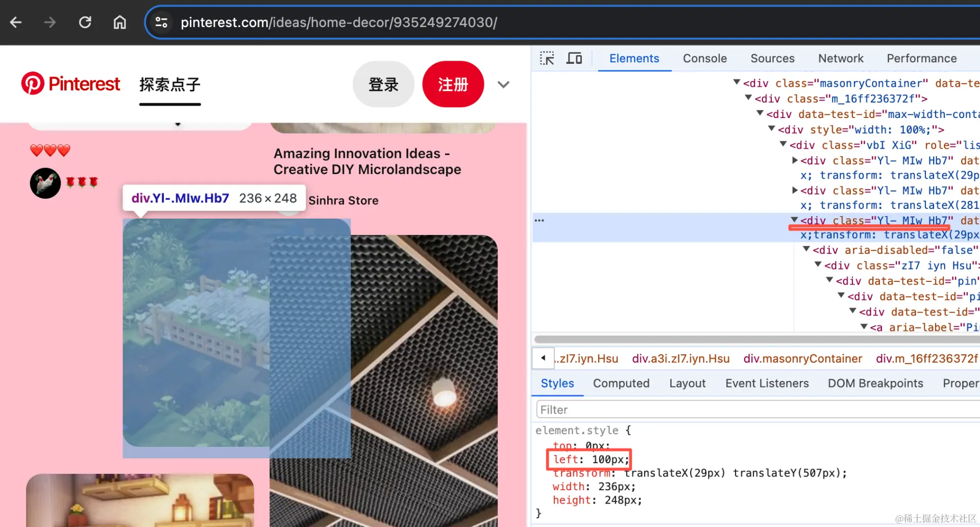Expand the second Yl- MIw Hb7 div node
Screen dimensions: 980x527
click(795, 190)
